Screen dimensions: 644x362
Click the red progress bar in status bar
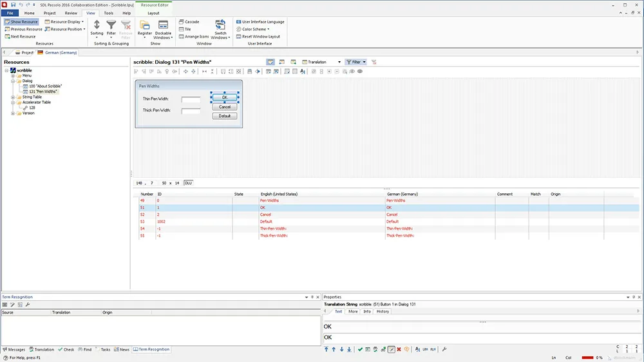(x=587, y=357)
